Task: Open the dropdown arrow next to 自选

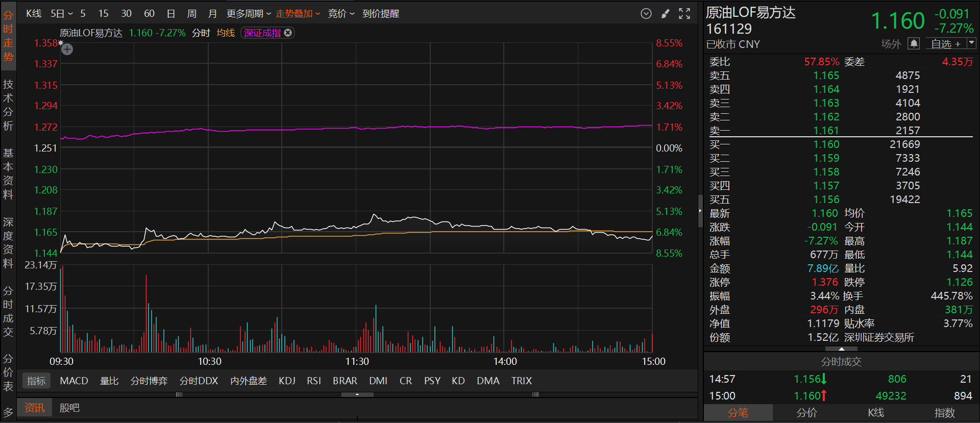Action: click(971, 43)
